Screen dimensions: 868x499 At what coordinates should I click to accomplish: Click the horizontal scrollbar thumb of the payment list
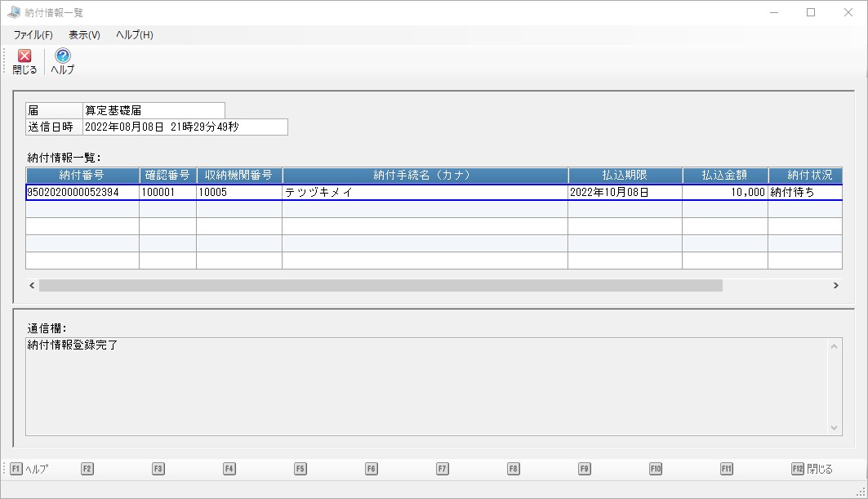[381, 285]
